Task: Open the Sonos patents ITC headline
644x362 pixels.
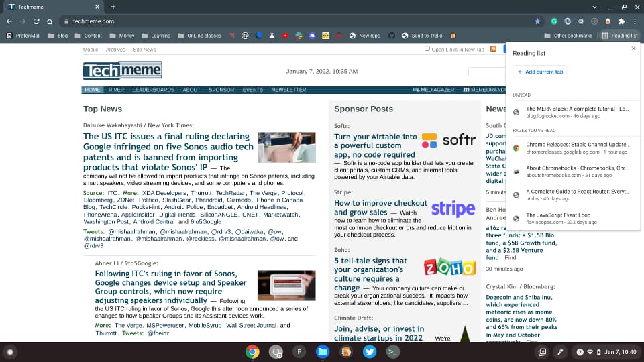Action: (x=168, y=152)
